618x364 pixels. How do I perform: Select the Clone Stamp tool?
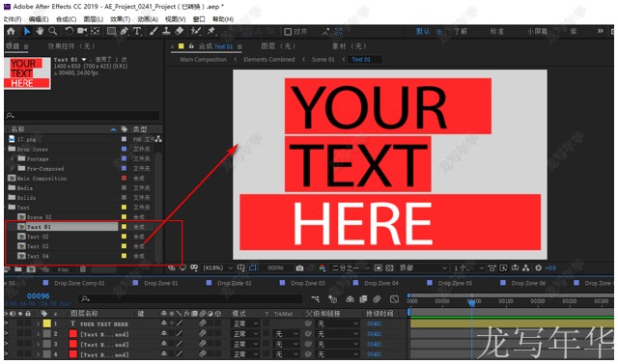166,31
